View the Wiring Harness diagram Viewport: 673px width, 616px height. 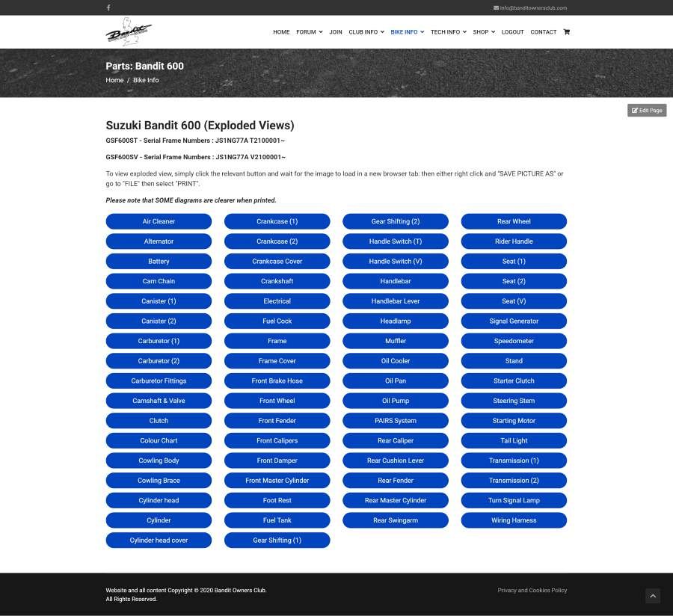[x=514, y=520]
